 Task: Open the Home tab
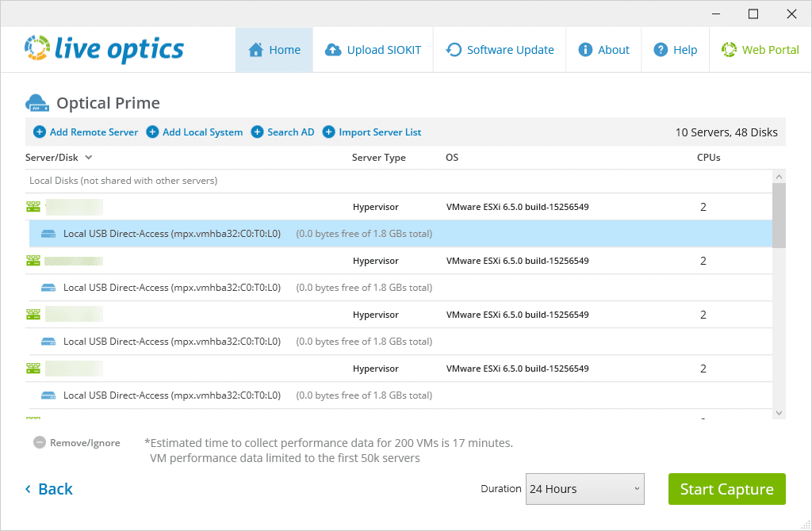coord(274,50)
